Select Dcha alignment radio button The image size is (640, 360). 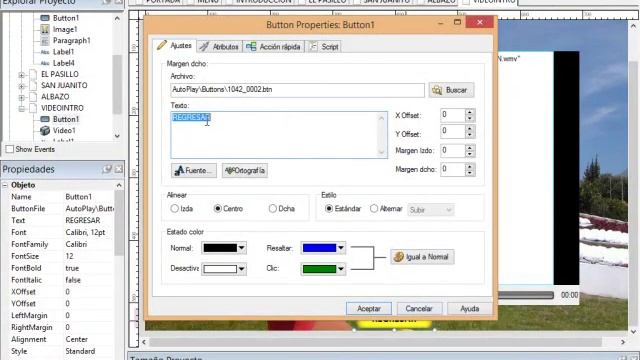pos(273,209)
